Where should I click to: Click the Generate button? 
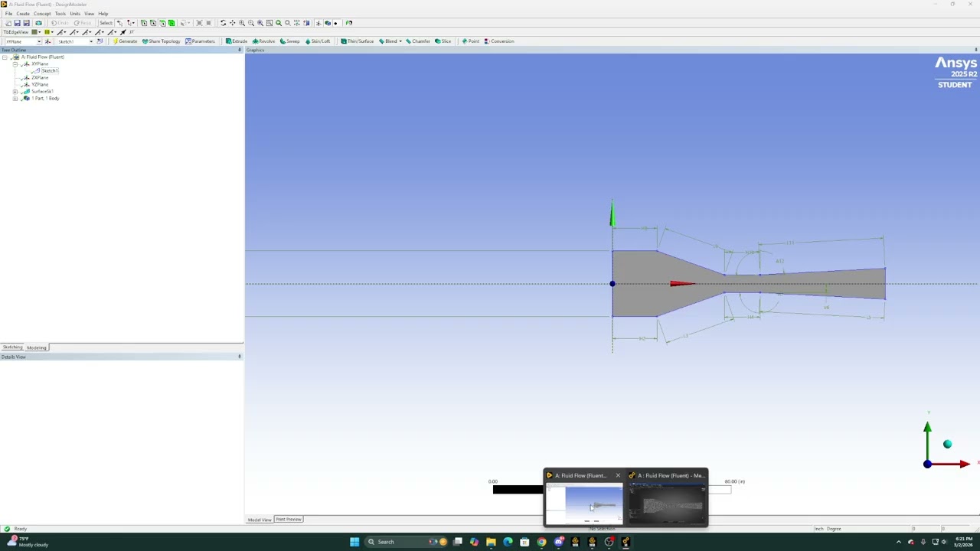tap(126, 41)
